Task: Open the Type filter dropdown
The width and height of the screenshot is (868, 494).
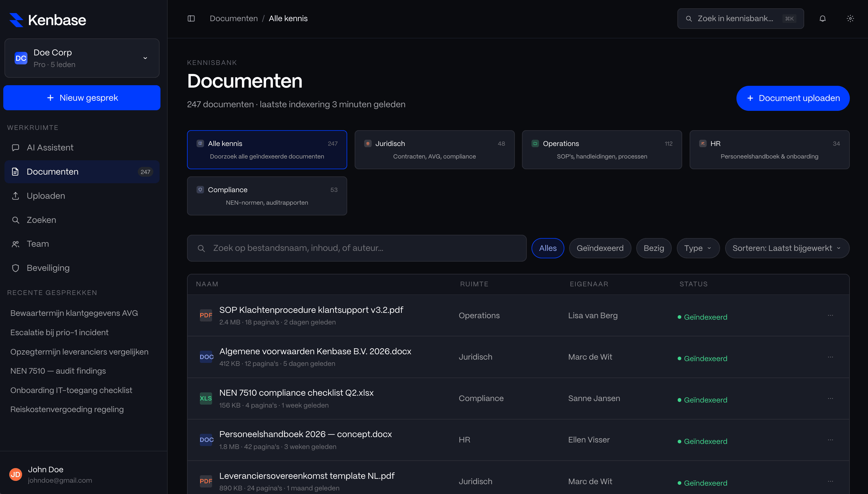Action: pyautogui.click(x=697, y=248)
